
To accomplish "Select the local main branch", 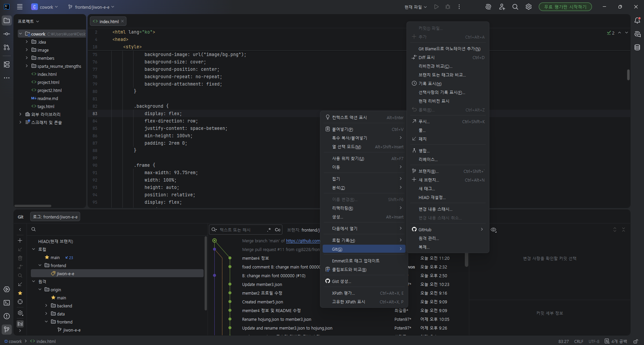I will coord(55,257).
